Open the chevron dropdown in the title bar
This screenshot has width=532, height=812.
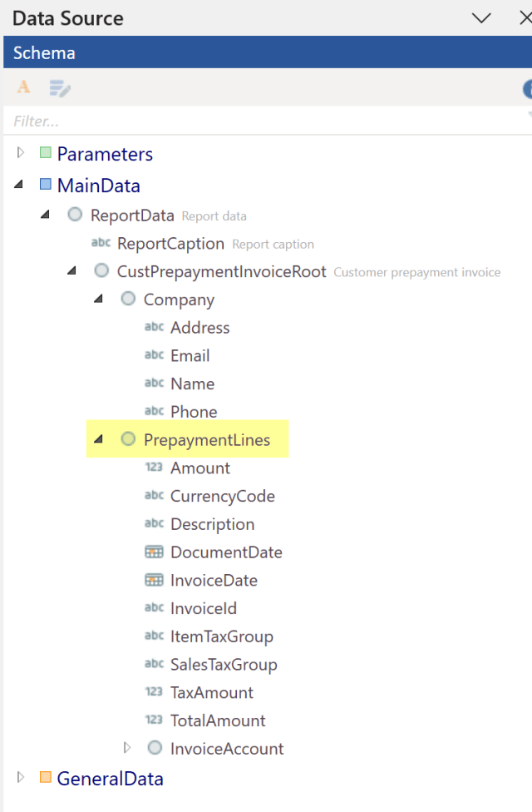480,17
